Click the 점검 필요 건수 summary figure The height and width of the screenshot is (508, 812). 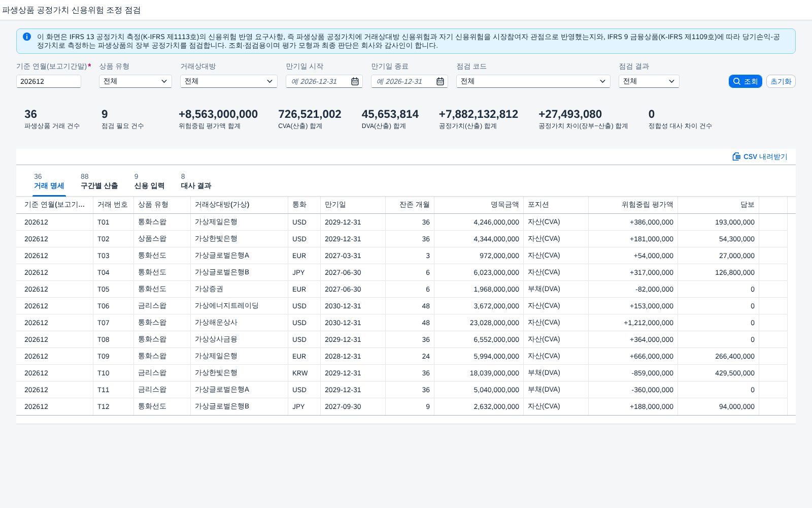(x=105, y=114)
